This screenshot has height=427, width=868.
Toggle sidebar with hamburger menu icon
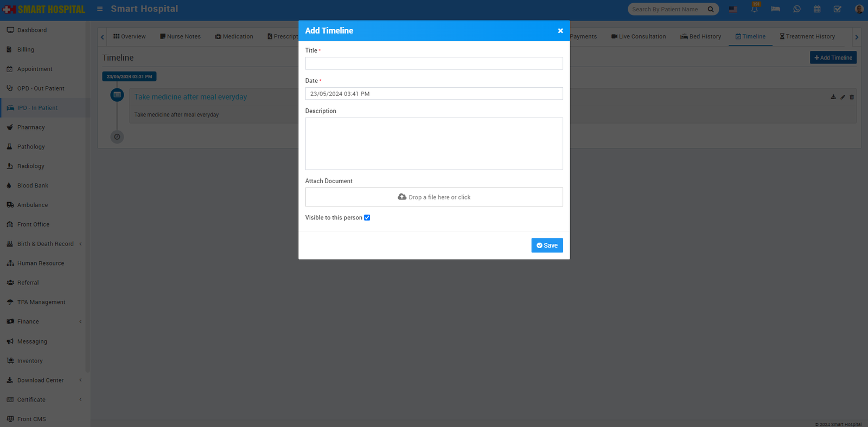(100, 9)
